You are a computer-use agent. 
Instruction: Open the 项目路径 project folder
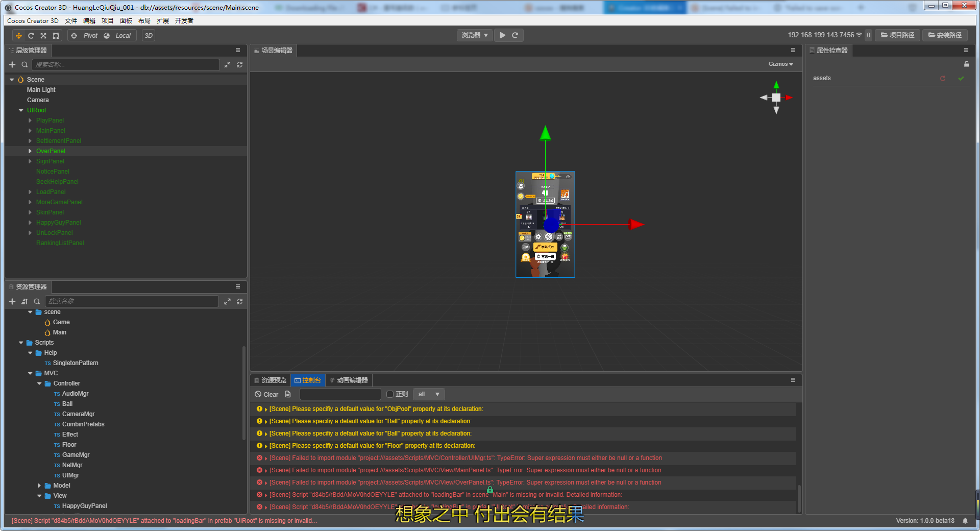(898, 35)
